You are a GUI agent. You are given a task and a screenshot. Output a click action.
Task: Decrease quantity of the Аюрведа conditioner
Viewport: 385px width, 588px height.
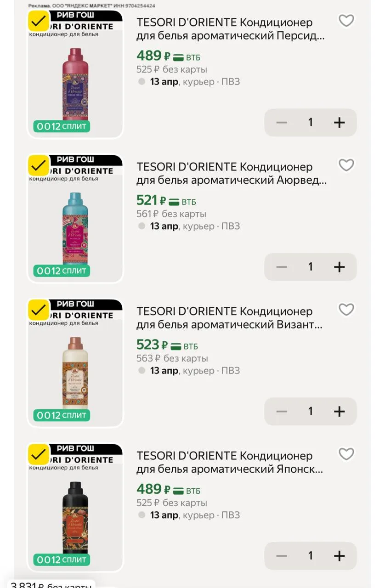[x=282, y=267]
